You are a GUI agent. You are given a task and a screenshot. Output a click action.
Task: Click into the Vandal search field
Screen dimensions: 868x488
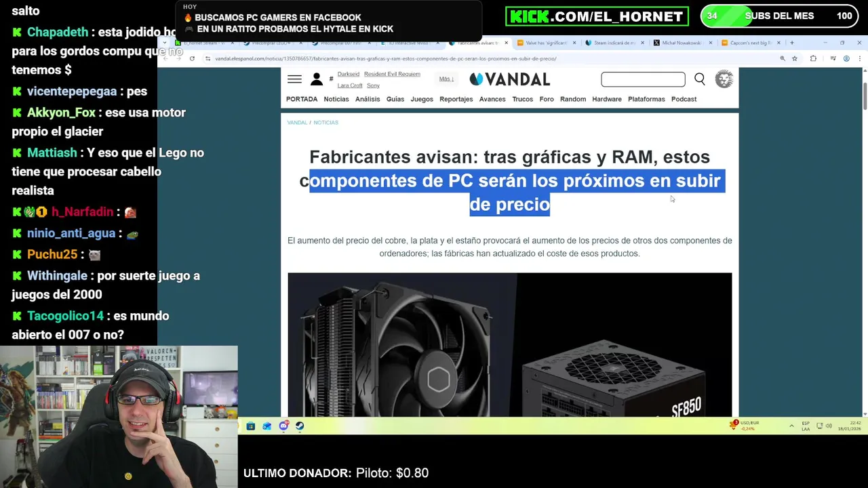coord(643,79)
